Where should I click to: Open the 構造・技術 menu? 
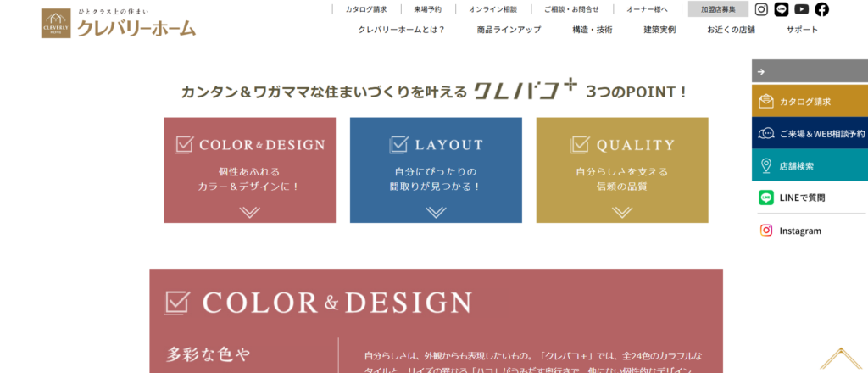(593, 30)
